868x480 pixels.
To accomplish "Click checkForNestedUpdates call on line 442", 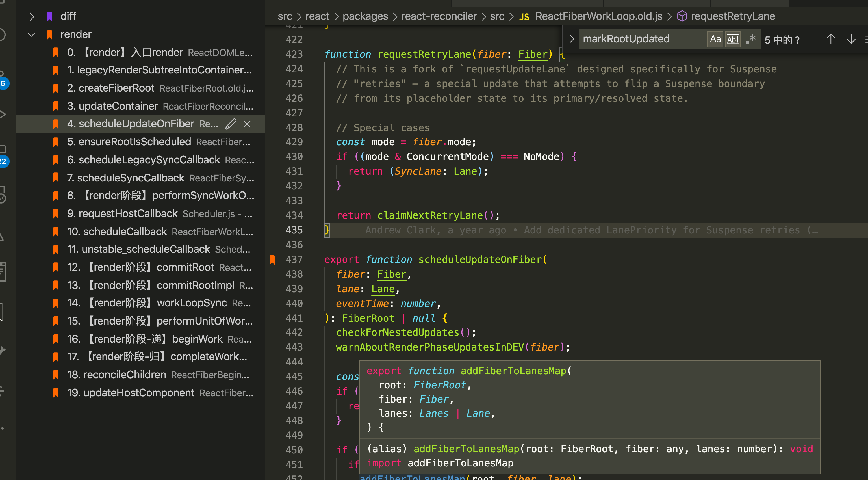I will (x=398, y=333).
